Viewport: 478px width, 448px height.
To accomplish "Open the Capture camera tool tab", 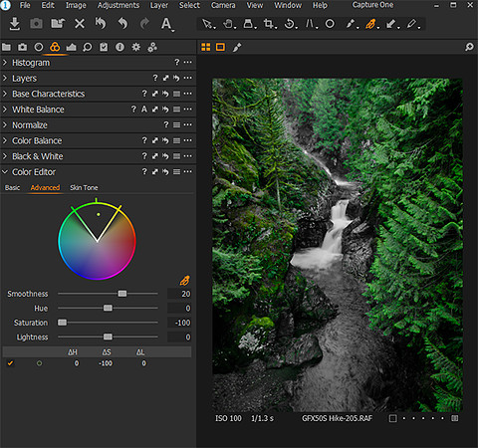I will [22, 47].
